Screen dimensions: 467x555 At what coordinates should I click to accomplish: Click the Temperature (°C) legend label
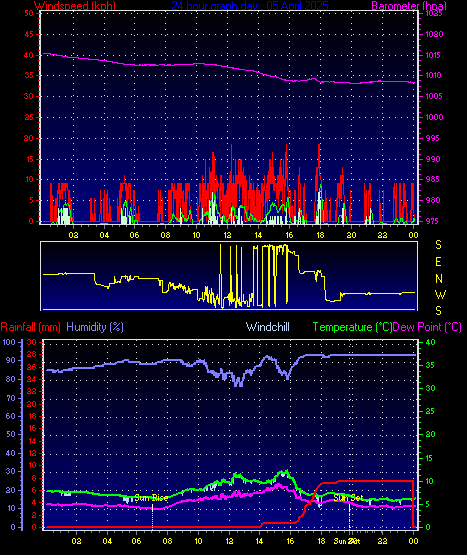(352, 327)
